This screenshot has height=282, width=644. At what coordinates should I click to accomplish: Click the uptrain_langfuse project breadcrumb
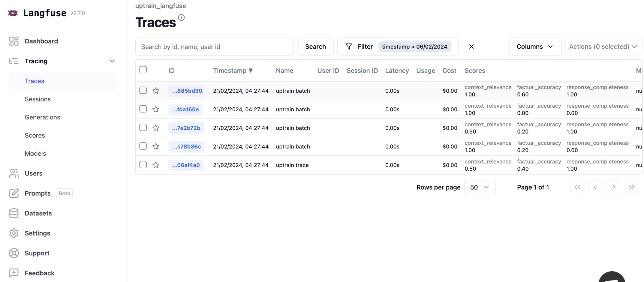click(161, 6)
